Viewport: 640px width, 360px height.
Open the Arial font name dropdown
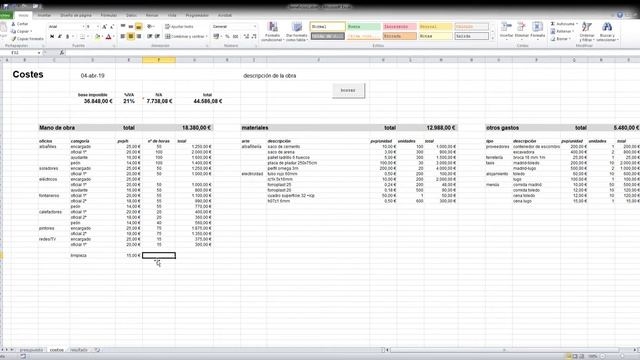click(x=83, y=27)
